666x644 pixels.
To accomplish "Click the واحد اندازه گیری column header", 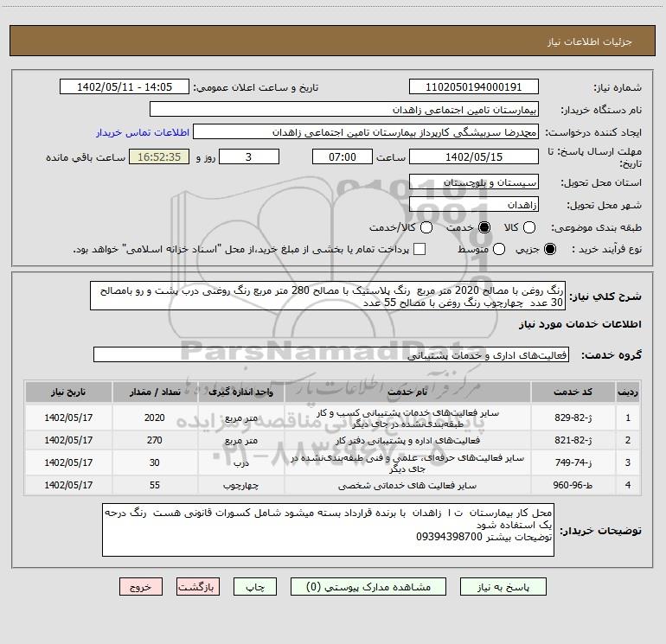I will click(241, 392).
